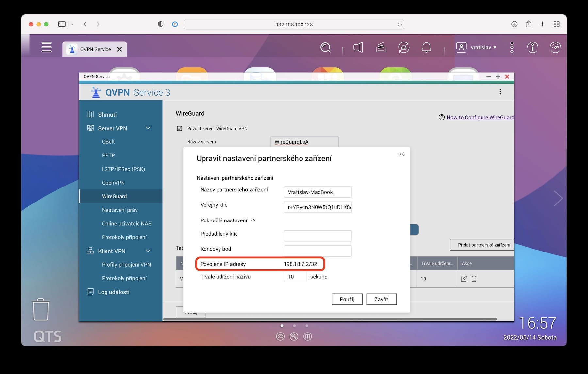Click the first QTS dock shortcut icon
This screenshot has width=588, height=374.
pyautogui.click(x=280, y=336)
